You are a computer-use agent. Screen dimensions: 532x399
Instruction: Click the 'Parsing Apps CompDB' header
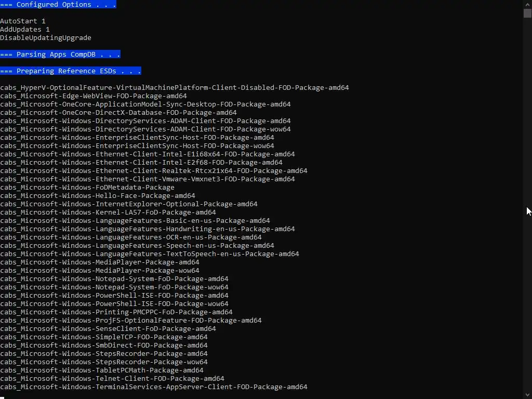(60, 54)
